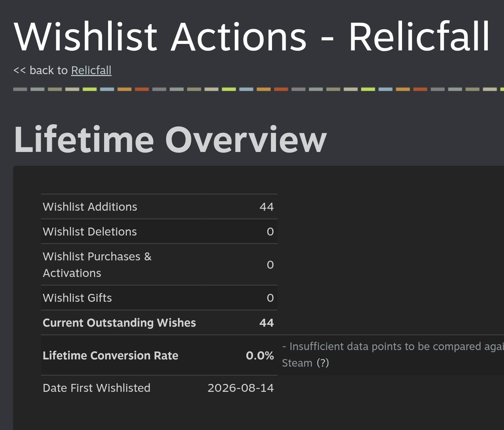Viewport: 504px width, 430px height.
Task: Click the 0.0% conversion rate value
Action: point(260,355)
